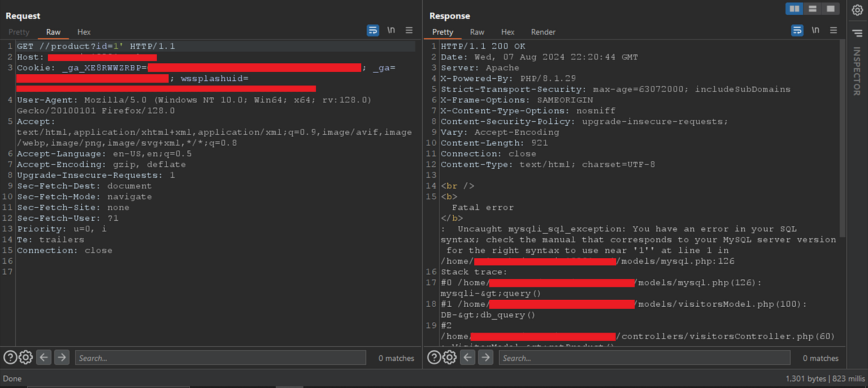This screenshot has height=388, width=868.
Task: Show \n characters in the Request editor
Action: 391,30
